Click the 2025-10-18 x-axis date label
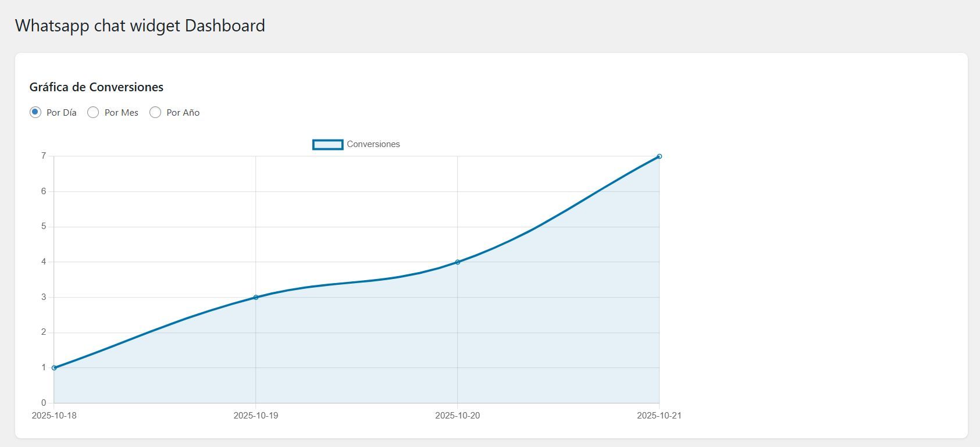Screen dimensions: 980x447 click(54, 416)
